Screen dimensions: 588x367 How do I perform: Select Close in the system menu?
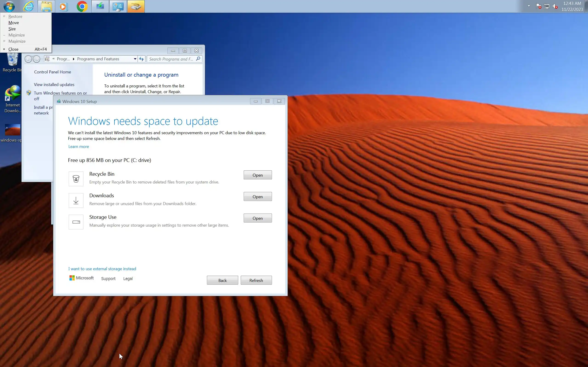click(13, 49)
